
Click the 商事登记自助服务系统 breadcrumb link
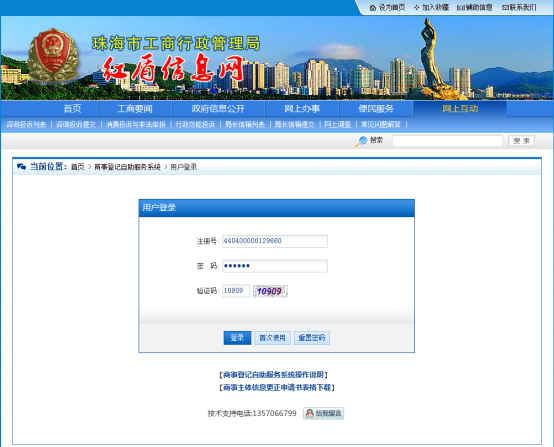point(127,167)
